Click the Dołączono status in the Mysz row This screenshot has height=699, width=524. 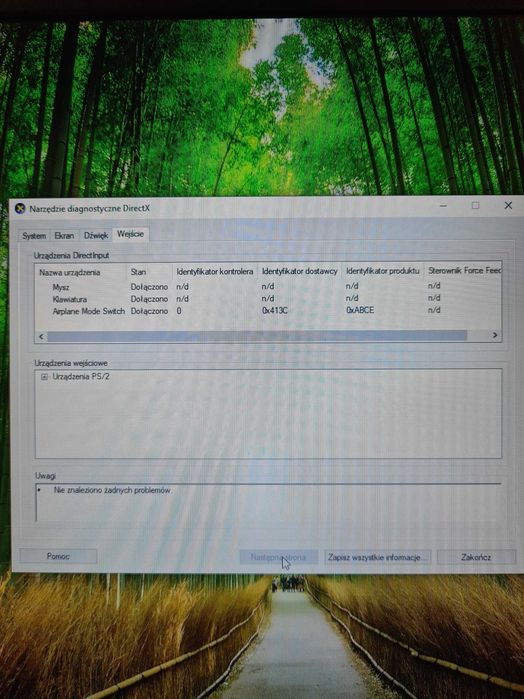point(149,287)
